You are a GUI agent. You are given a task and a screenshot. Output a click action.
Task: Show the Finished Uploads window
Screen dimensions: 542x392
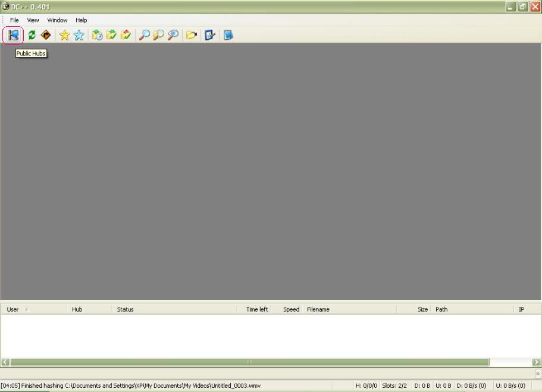[126, 35]
